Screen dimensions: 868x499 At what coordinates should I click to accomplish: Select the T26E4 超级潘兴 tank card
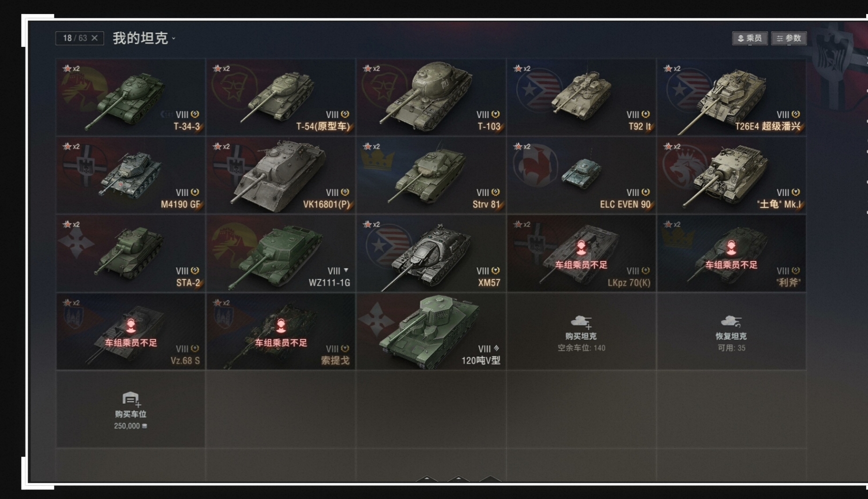pos(731,97)
